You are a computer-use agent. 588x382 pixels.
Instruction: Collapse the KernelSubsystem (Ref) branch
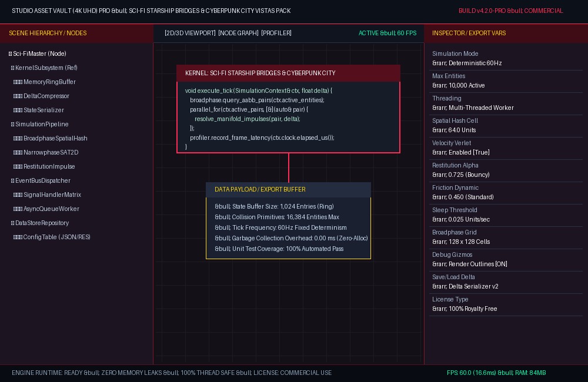[12, 68]
